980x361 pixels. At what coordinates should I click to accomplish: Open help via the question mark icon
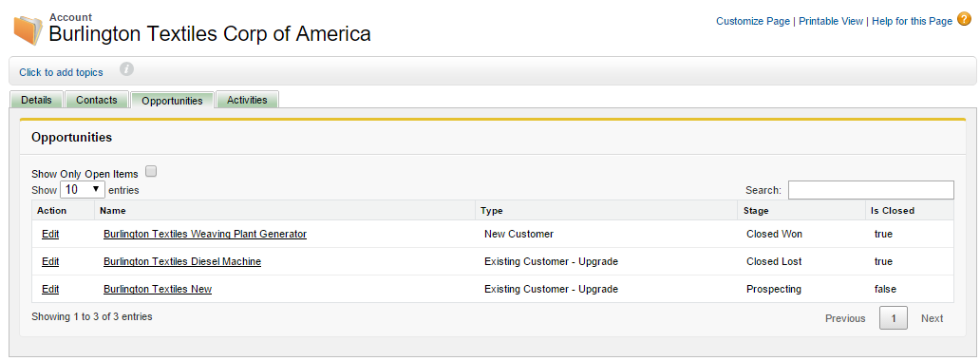click(965, 20)
